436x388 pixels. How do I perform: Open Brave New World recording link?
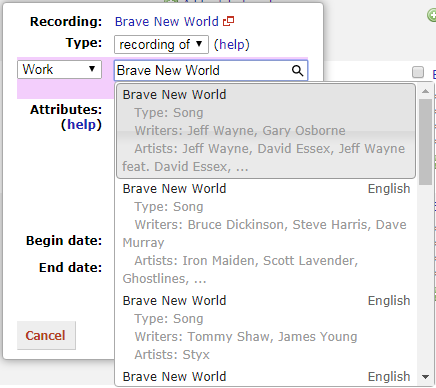(167, 22)
